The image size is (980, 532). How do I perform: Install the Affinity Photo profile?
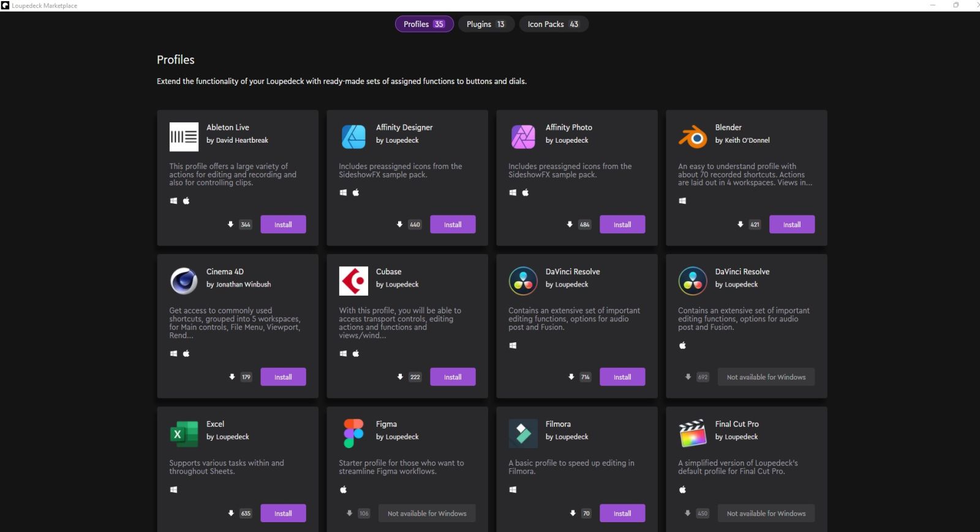point(622,225)
